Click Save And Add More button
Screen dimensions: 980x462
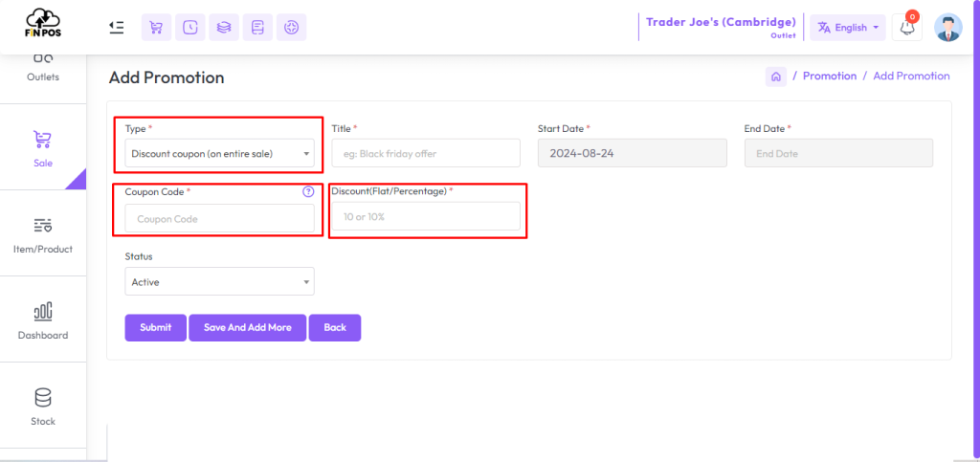[248, 328]
